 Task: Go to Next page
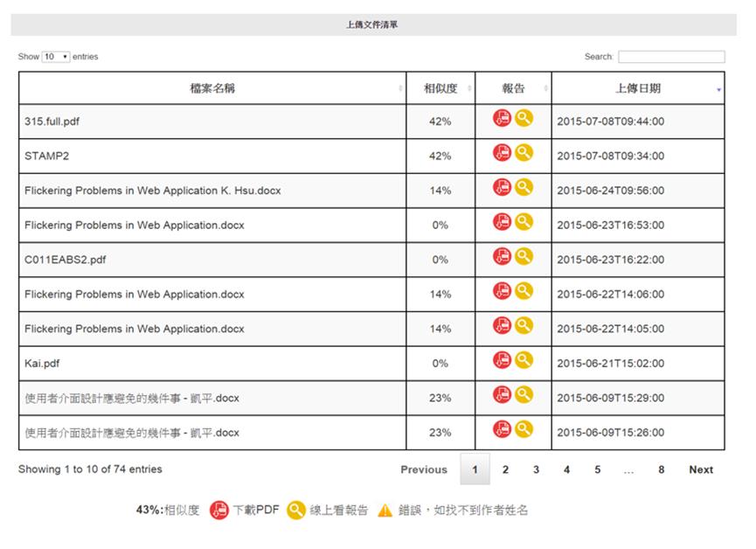pyautogui.click(x=701, y=469)
